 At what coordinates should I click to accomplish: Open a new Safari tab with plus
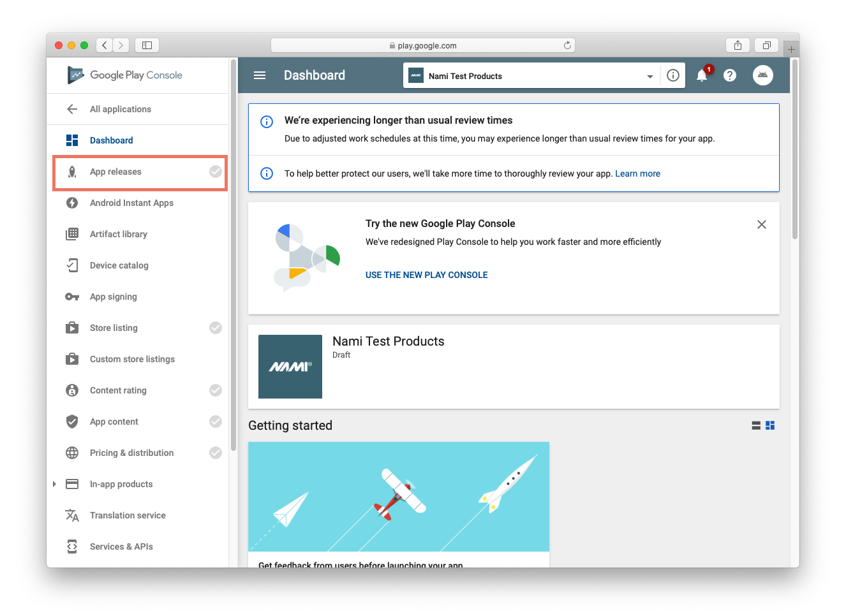[791, 49]
